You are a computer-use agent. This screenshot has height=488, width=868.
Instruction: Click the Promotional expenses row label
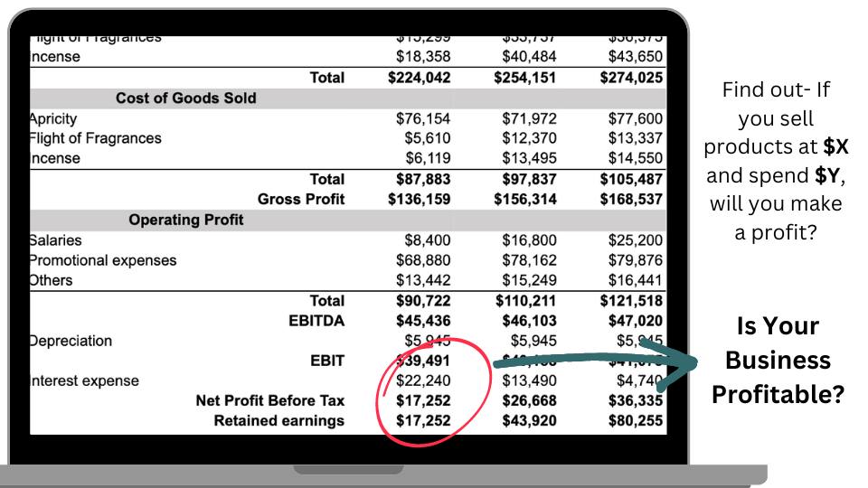(103, 260)
